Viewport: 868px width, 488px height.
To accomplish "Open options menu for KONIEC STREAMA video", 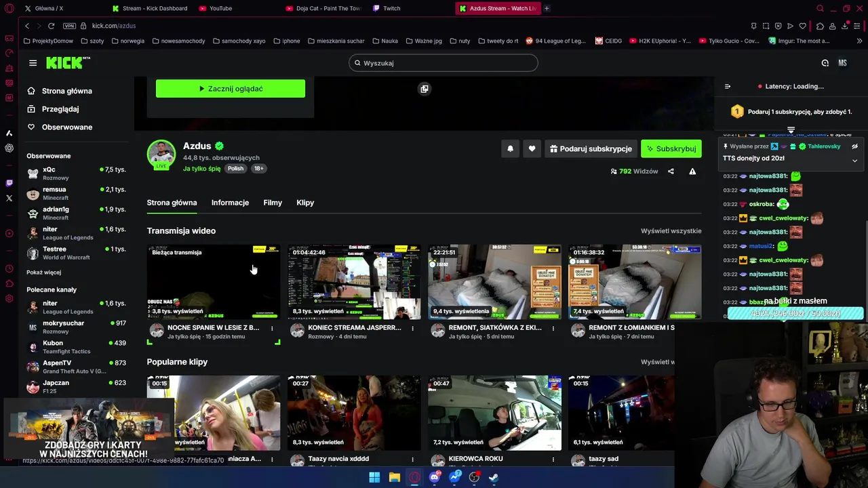I will [412, 328].
